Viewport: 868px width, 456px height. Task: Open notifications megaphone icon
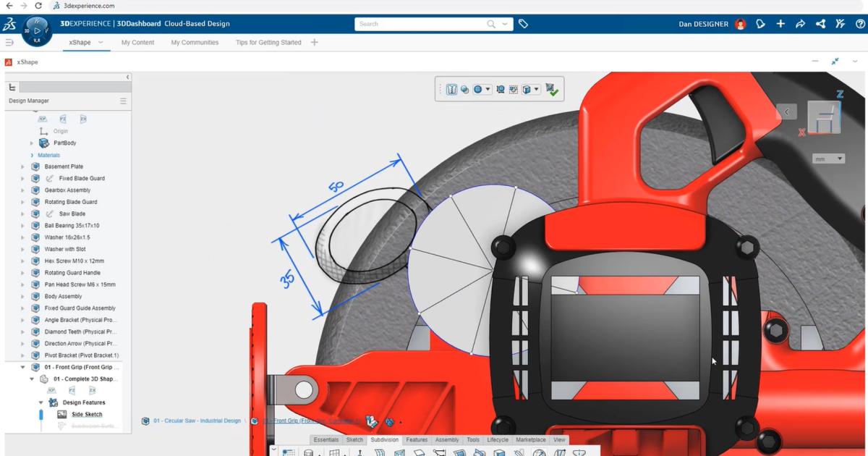tap(760, 24)
